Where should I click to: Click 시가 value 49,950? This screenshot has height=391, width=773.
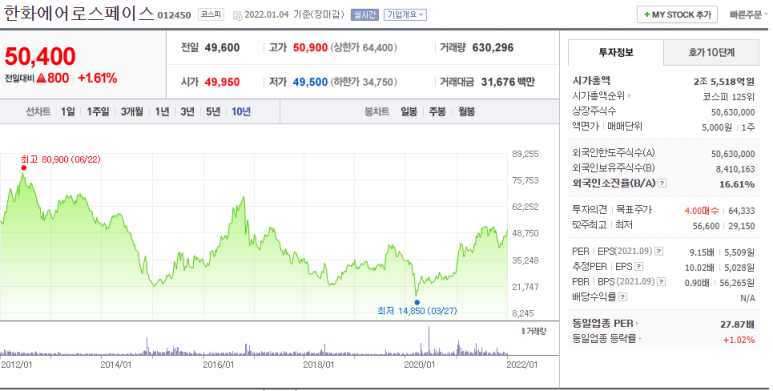tap(222, 82)
